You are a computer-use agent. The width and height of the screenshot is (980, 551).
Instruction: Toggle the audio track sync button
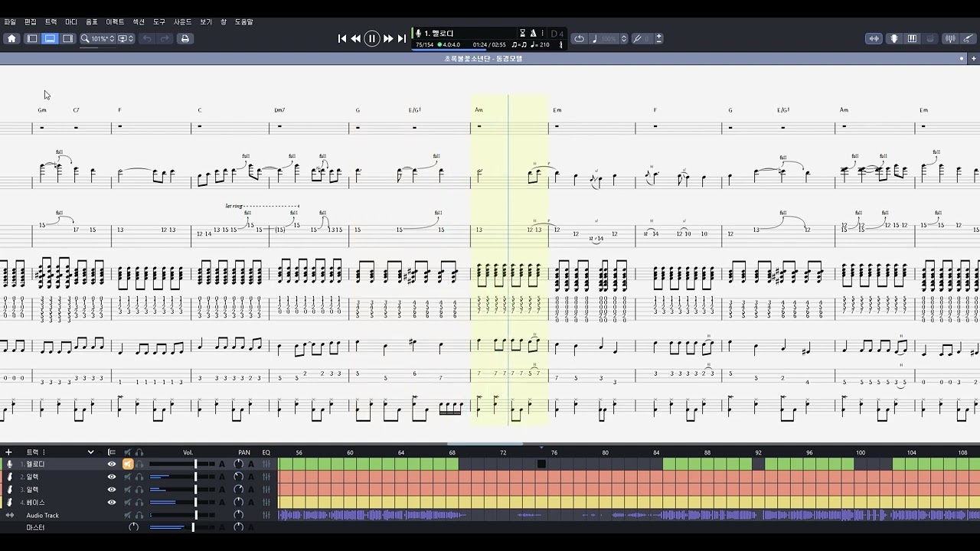point(874,38)
